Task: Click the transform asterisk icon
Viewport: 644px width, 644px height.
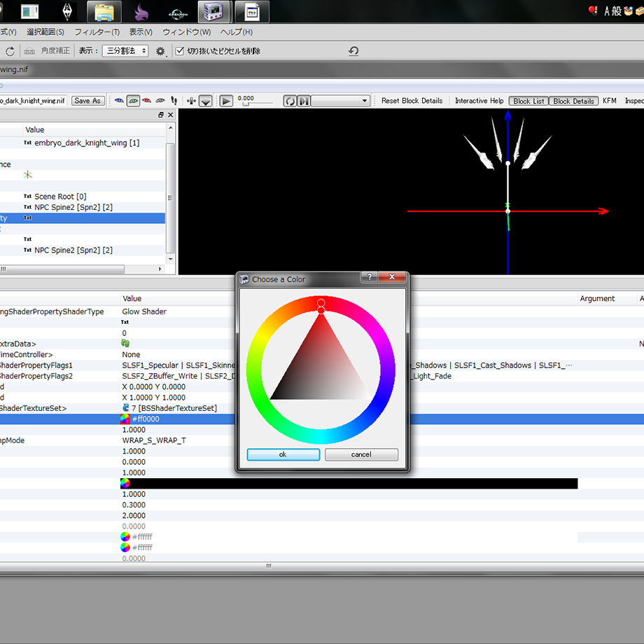Action: pos(27,175)
